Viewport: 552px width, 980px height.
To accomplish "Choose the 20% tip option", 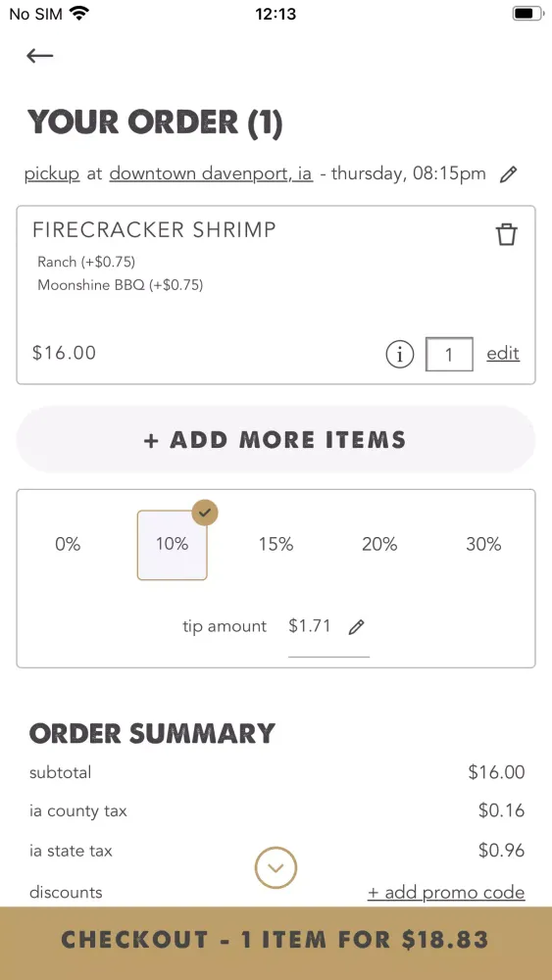I will (x=379, y=544).
